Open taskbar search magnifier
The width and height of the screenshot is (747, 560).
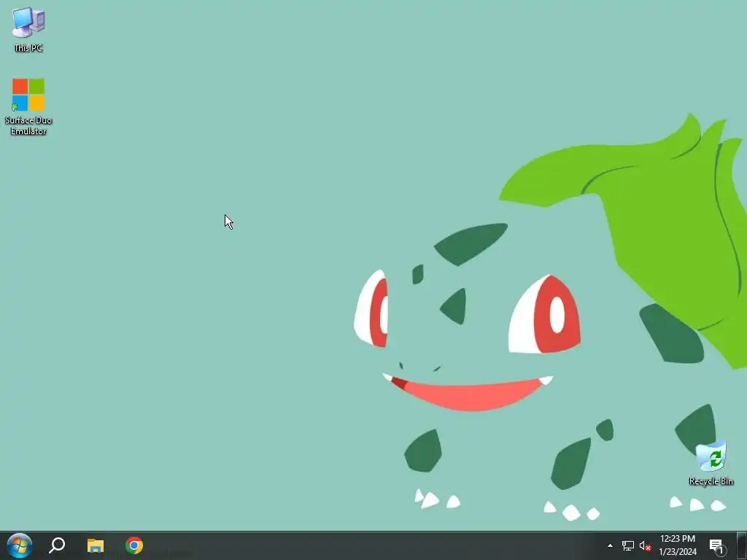click(57, 545)
